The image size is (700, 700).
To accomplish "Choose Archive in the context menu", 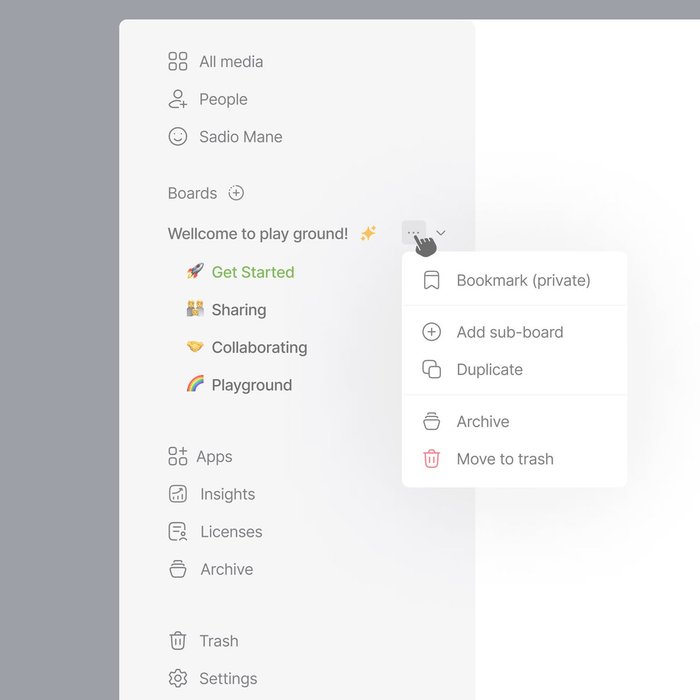I will click(482, 422).
